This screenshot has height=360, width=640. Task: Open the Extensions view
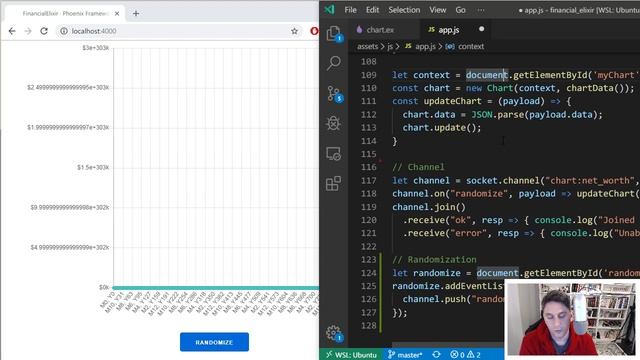[333, 184]
